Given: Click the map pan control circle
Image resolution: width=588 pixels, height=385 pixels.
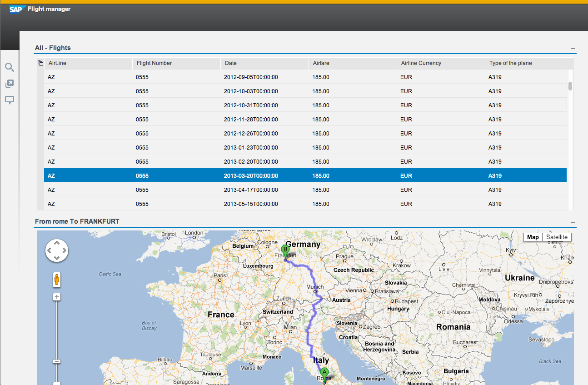Looking at the screenshot, I should (x=57, y=250).
